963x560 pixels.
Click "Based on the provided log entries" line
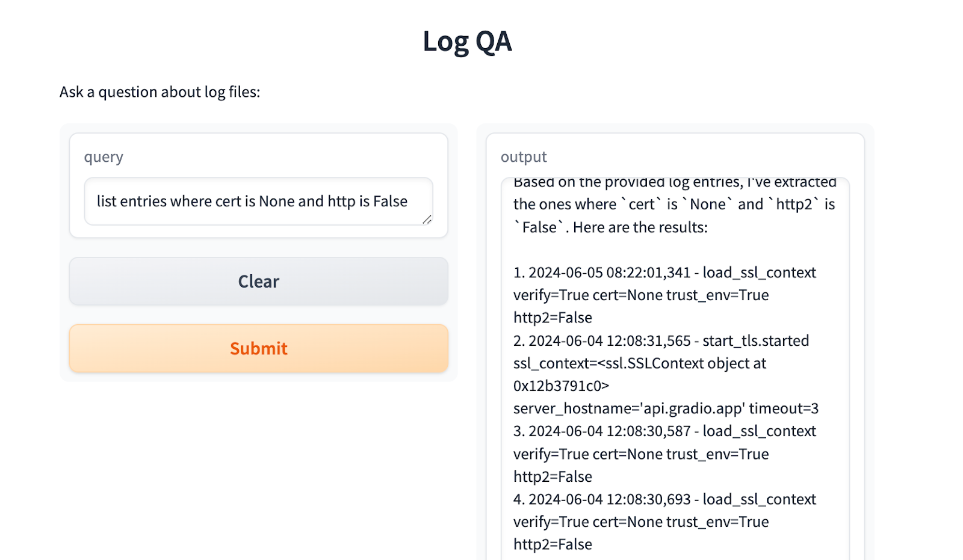point(675,182)
